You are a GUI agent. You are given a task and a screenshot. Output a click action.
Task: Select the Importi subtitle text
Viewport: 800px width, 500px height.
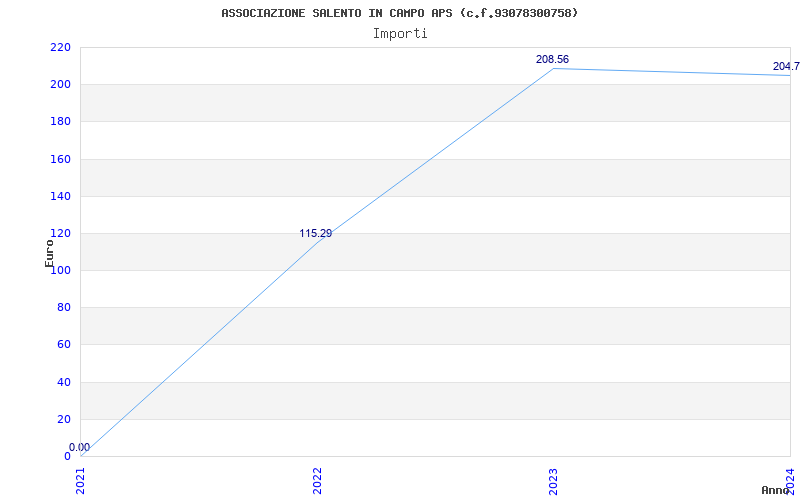click(400, 34)
